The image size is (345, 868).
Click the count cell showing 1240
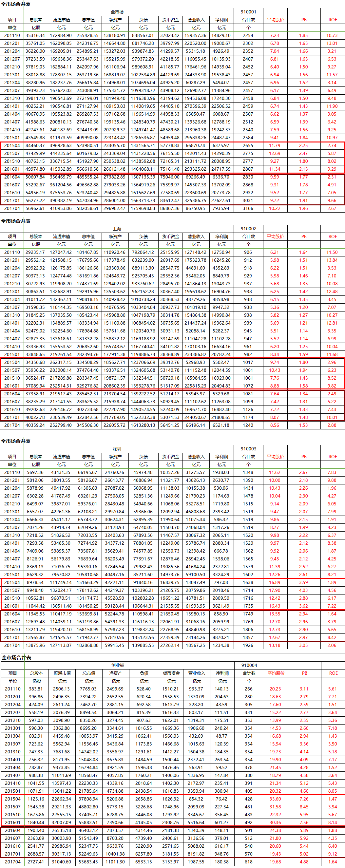(248, 425)
